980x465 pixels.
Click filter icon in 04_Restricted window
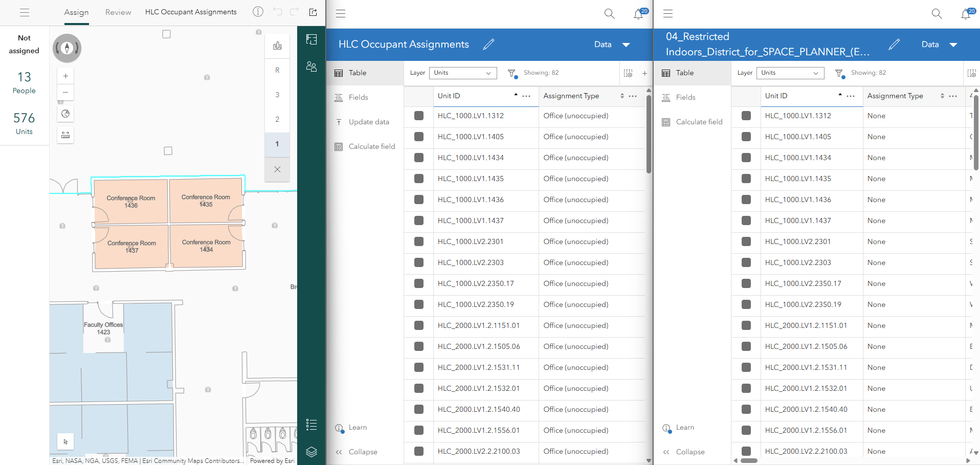tap(839, 73)
